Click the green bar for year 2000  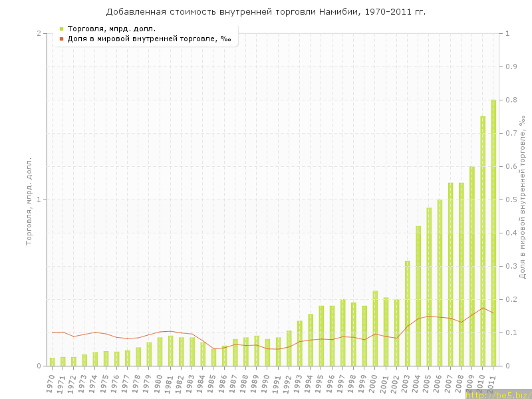375,329
